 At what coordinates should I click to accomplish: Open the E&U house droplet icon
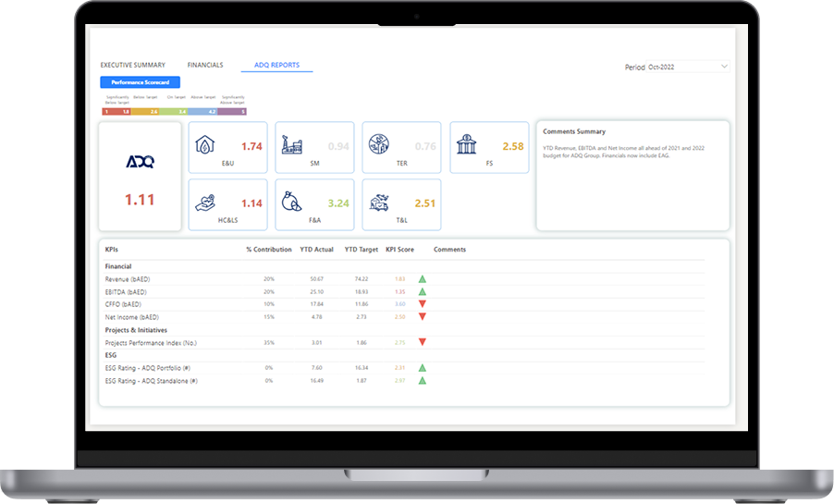tap(204, 144)
